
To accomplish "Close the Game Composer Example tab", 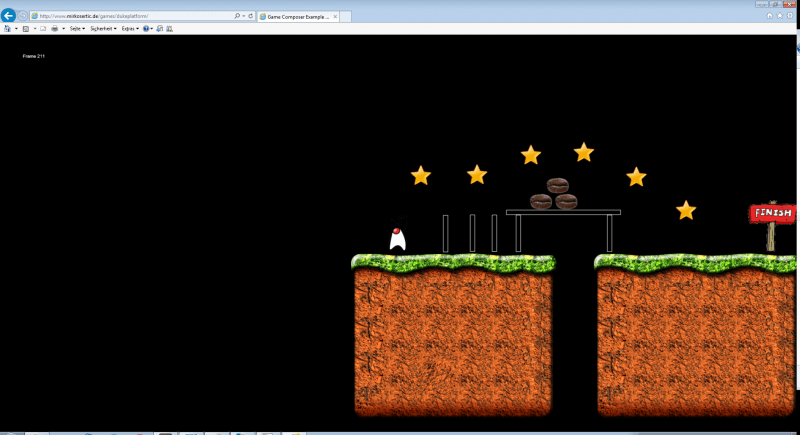I will [x=335, y=17].
